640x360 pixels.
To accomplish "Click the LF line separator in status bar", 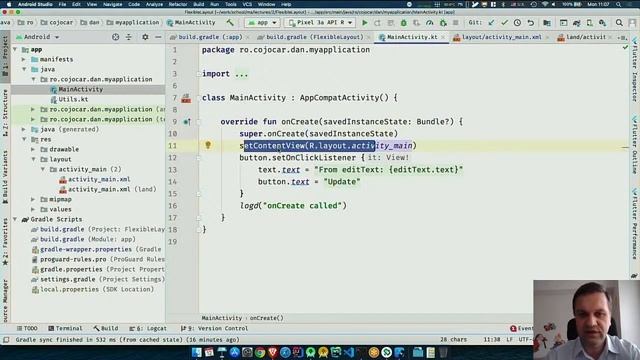I will coord(509,340).
